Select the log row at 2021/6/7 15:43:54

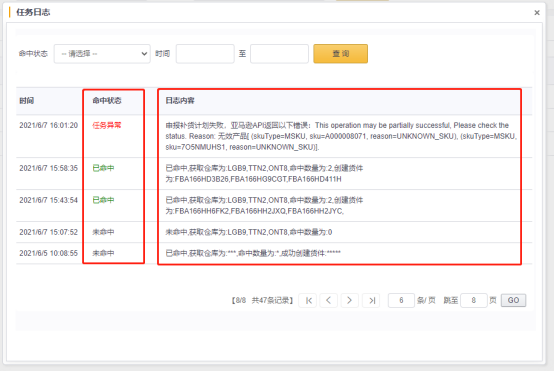coord(274,206)
